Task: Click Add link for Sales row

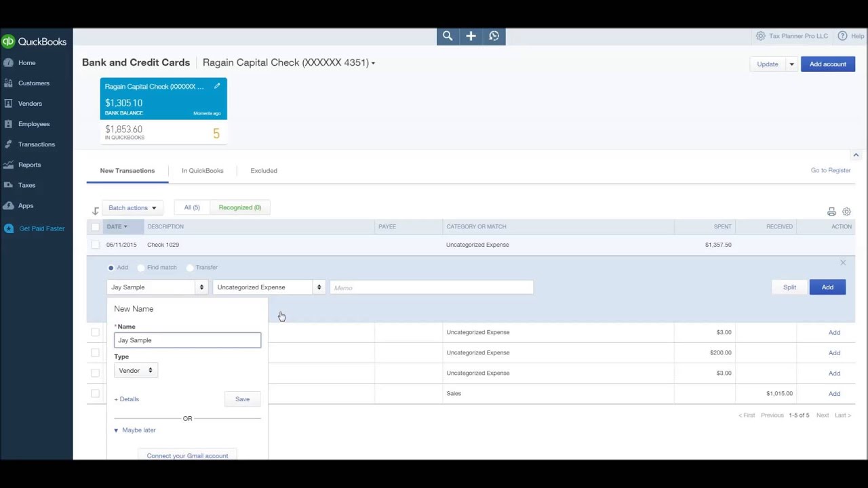Action: pyautogui.click(x=834, y=393)
